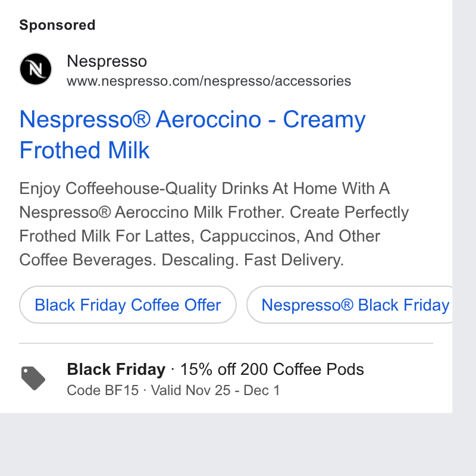Select the Black Friday Coffee Offer chip
476x476 pixels.
tap(128, 305)
